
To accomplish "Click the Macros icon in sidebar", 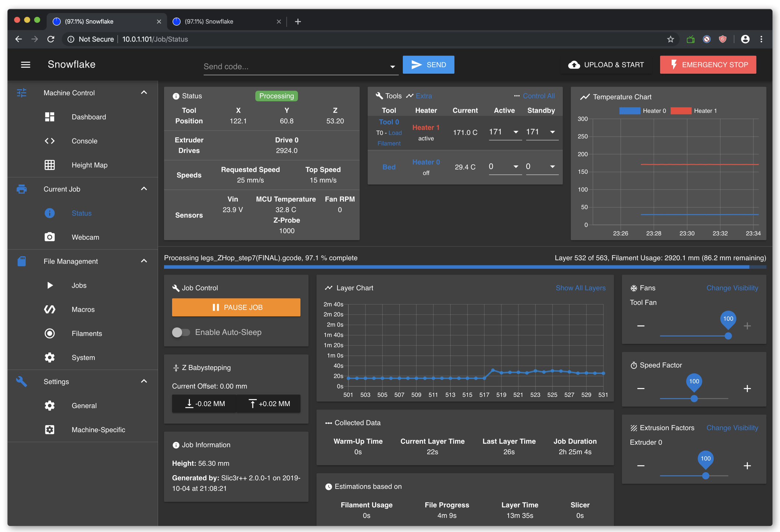I will 50,309.
